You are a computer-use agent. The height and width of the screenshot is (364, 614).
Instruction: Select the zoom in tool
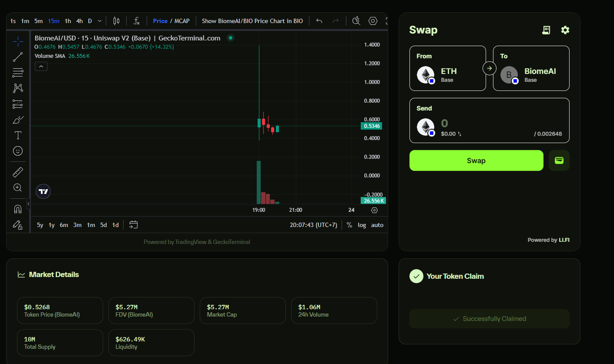[x=18, y=188]
